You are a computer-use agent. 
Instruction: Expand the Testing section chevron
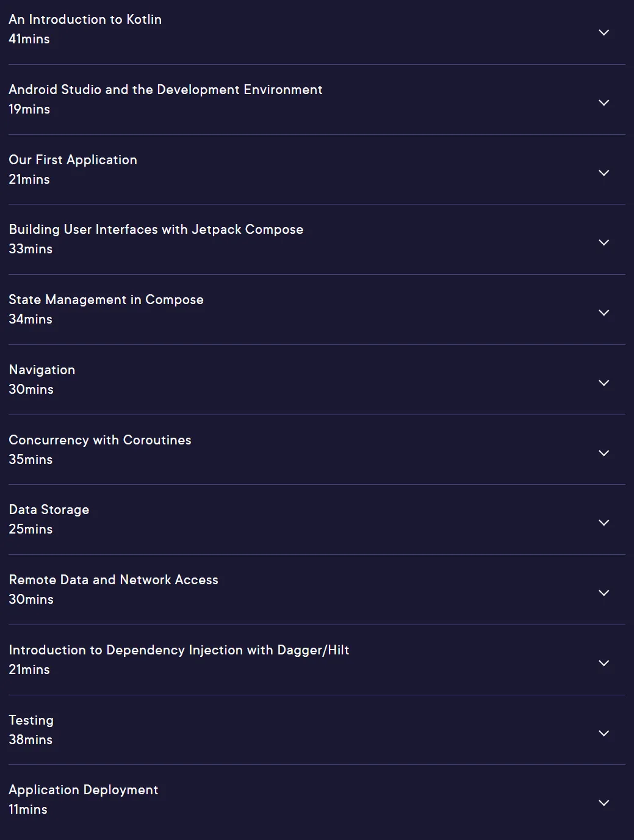(x=603, y=733)
